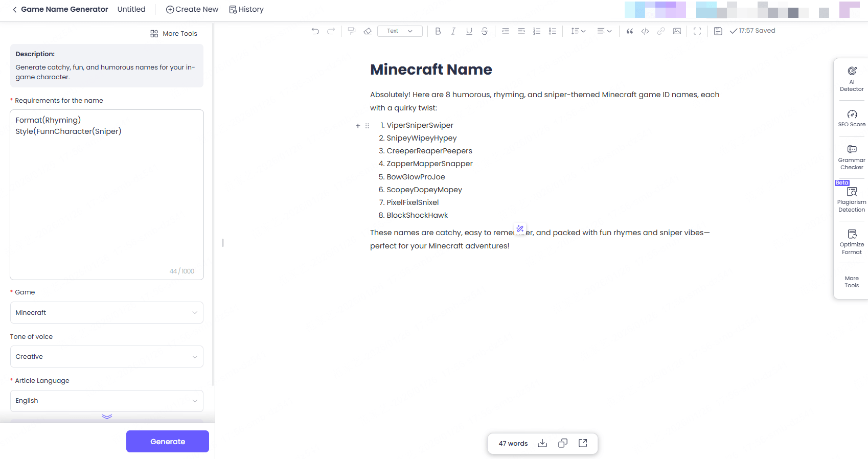The image size is (868, 459).
Task: Open the Tone of voice dropdown
Action: click(x=107, y=356)
